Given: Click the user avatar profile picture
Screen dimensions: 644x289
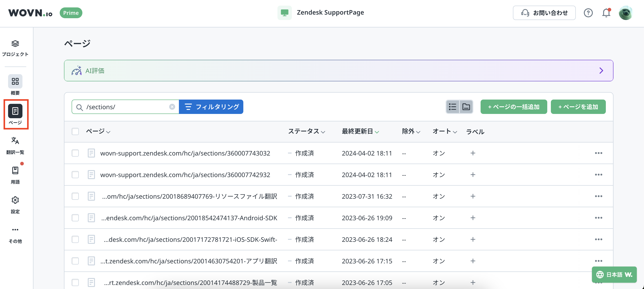Looking at the screenshot, I should point(626,13).
